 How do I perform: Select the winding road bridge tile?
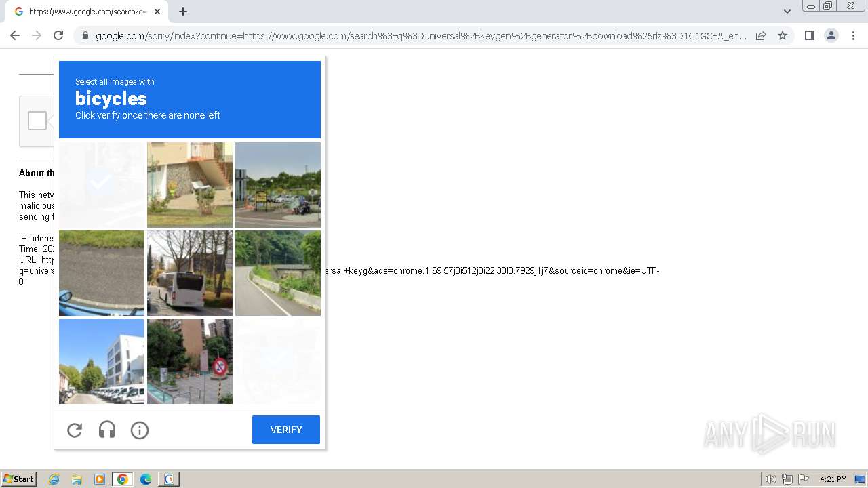[278, 273]
